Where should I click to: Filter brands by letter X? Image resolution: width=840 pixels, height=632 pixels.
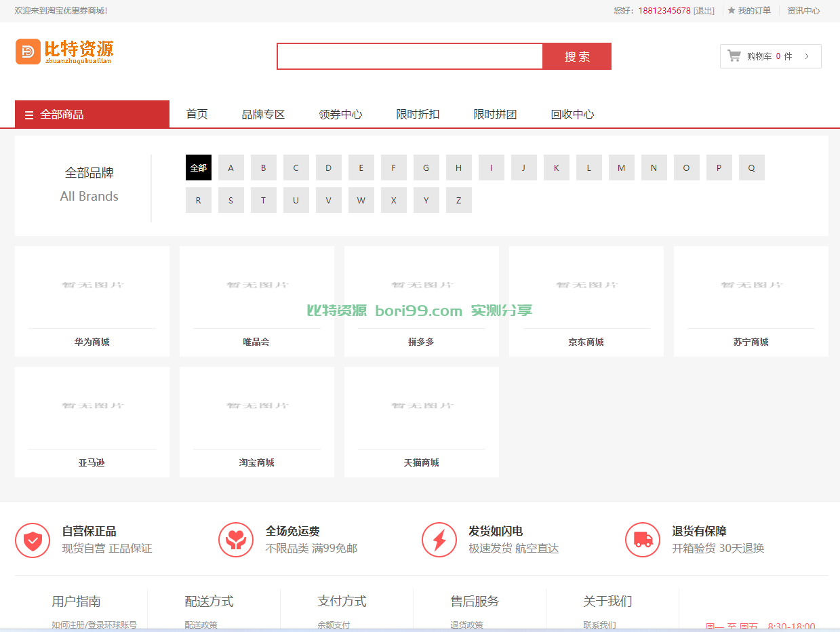tap(394, 200)
